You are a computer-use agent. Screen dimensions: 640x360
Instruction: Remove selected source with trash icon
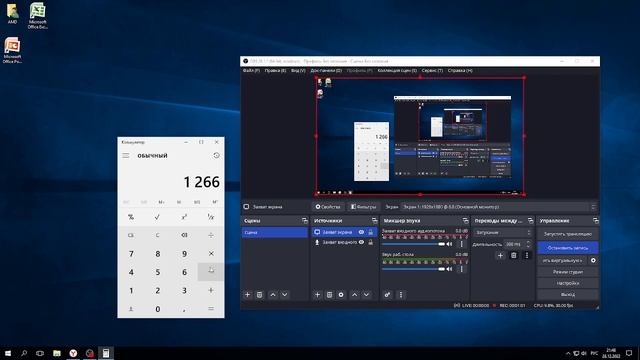coord(329,295)
